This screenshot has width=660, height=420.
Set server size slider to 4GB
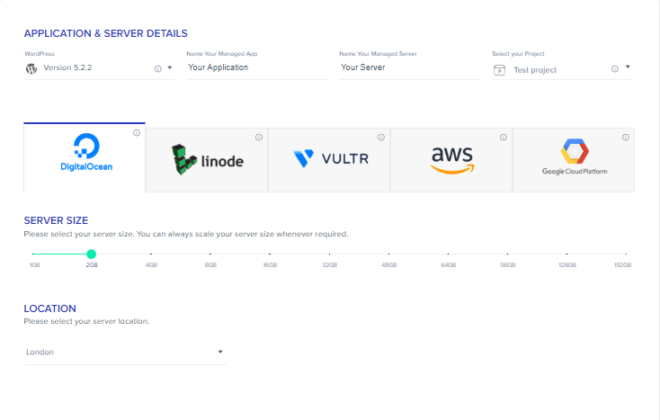tap(151, 254)
